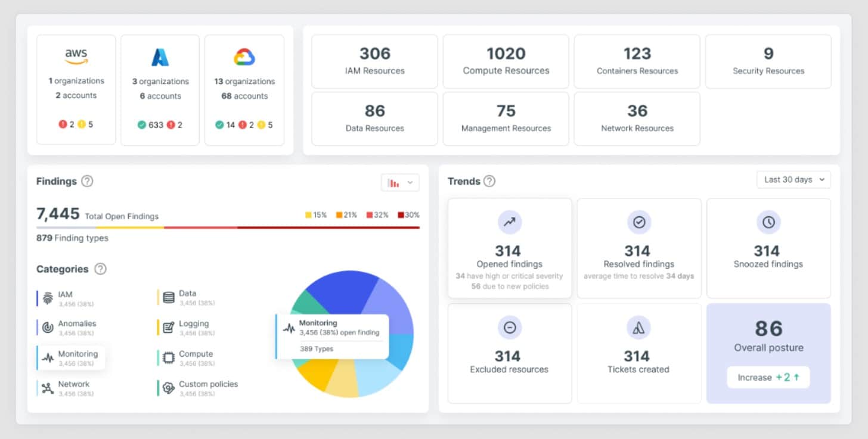
Task: Click the IAM fingerprint icon
Action: pos(48,298)
